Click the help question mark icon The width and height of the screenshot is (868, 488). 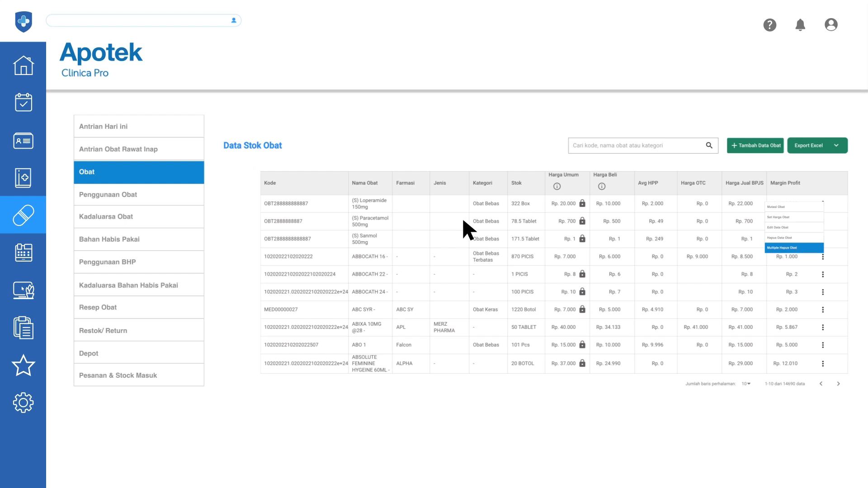[769, 25]
